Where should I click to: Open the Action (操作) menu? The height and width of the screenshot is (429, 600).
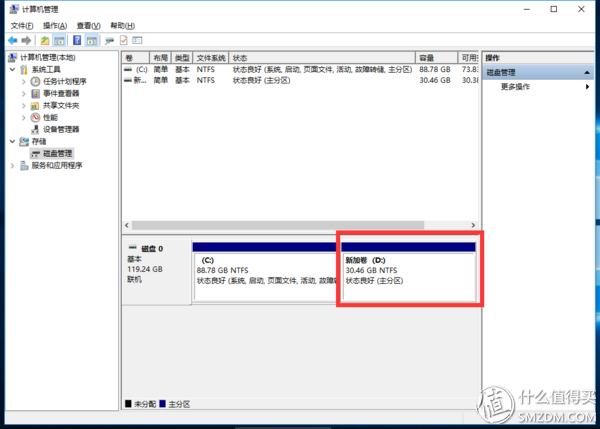click(55, 26)
